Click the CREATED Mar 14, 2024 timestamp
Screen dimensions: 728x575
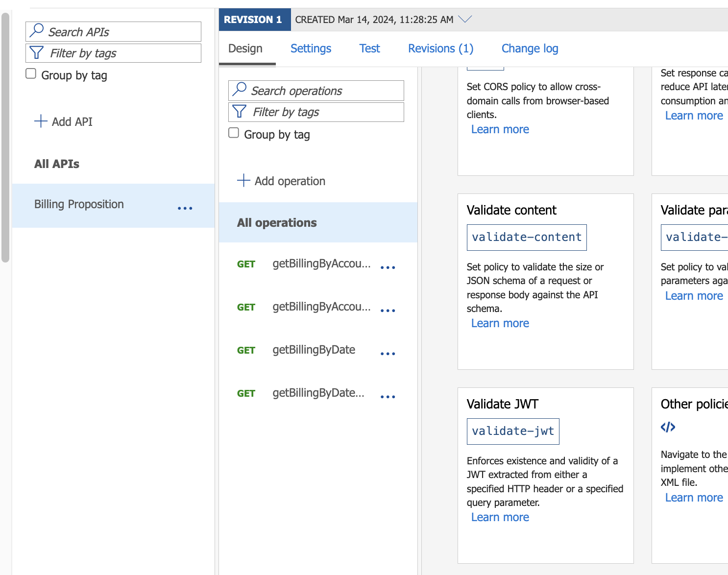(374, 20)
